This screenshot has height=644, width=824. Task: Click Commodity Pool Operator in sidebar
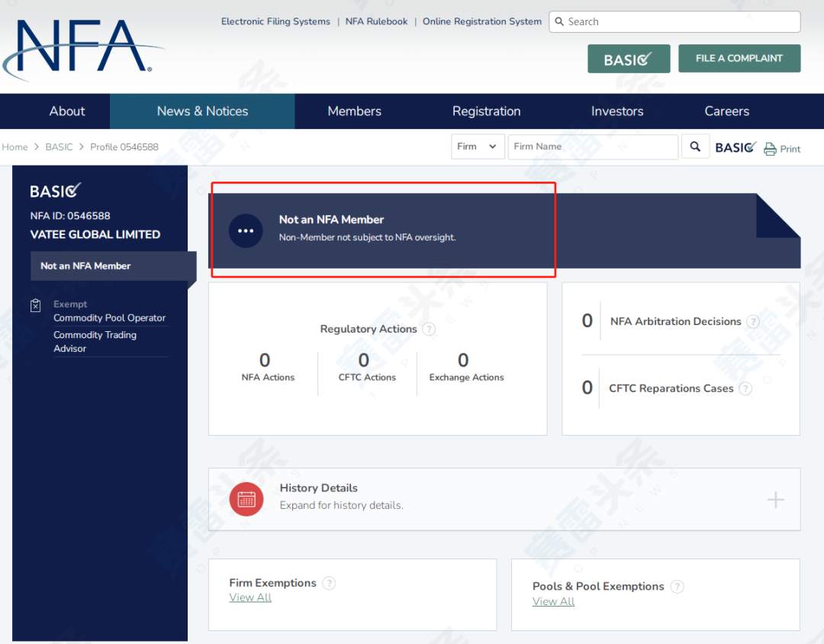[x=109, y=318]
